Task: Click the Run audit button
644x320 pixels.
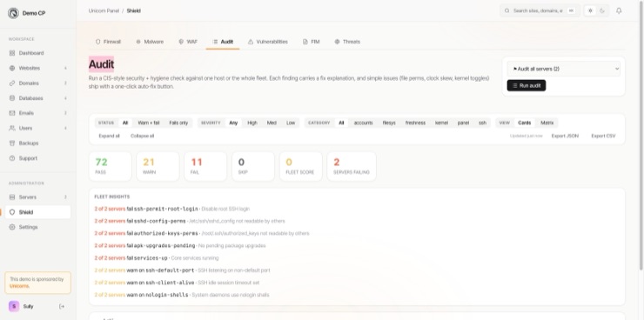Action: coord(527,85)
